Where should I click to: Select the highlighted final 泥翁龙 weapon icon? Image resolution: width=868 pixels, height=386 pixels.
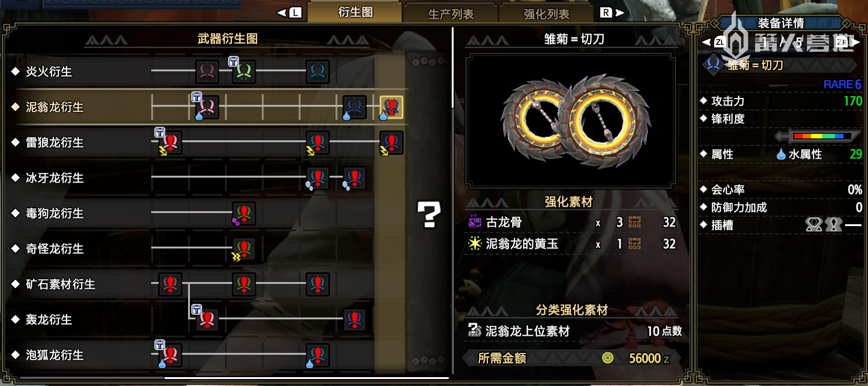click(x=391, y=107)
